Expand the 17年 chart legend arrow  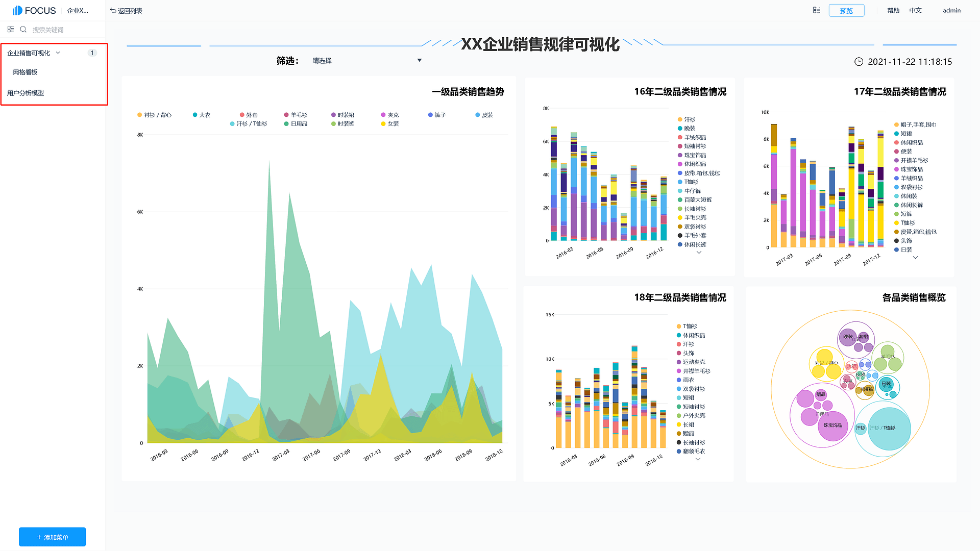point(916,258)
